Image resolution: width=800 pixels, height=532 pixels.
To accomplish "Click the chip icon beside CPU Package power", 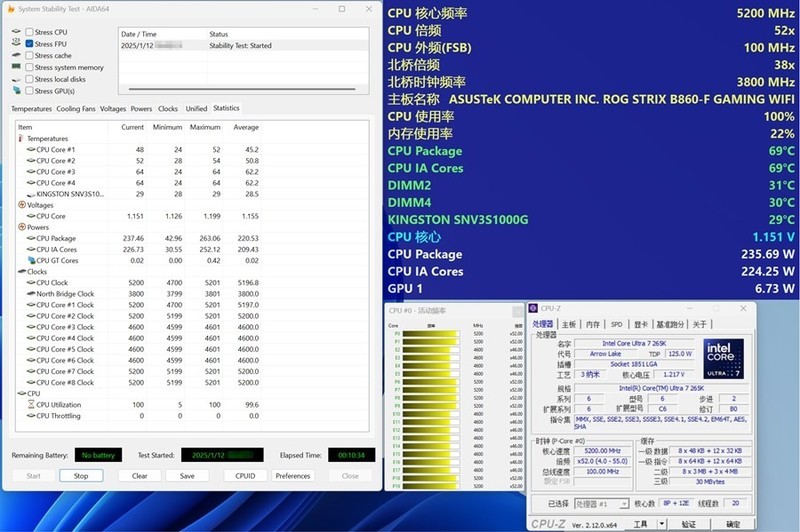I will [31, 238].
